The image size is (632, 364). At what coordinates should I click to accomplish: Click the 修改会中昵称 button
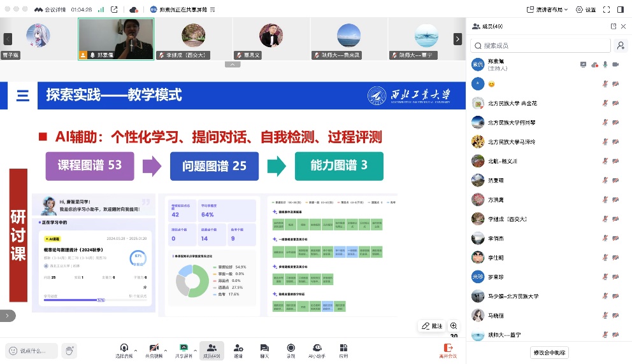(550, 353)
